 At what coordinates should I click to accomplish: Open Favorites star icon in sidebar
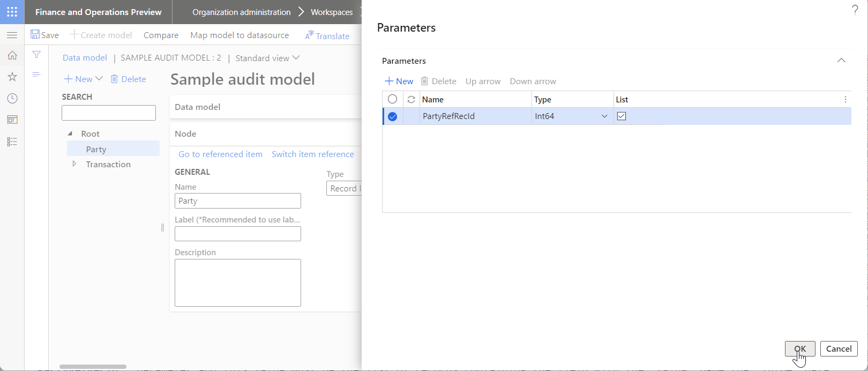[12, 77]
